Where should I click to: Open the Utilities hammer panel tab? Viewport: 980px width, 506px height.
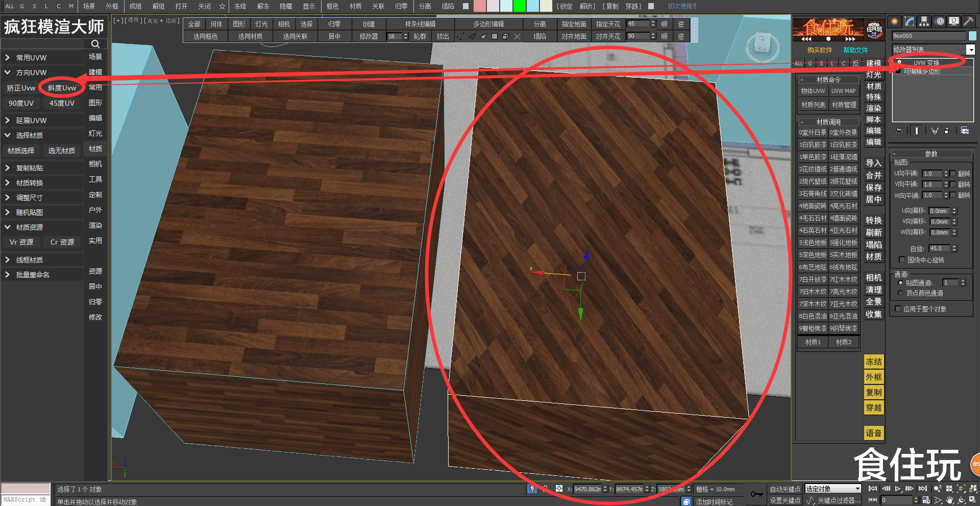click(x=968, y=21)
